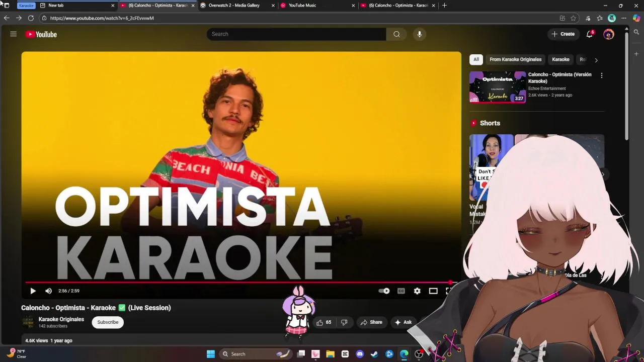The image size is (644, 362).
Task: Open File Explorer from taskbar
Action: [x=330, y=354]
